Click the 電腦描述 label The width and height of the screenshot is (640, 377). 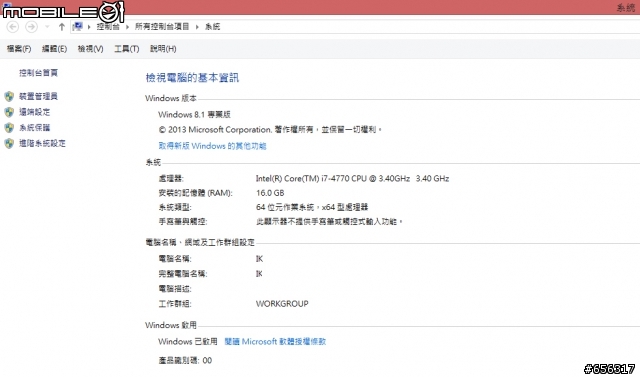point(175,289)
